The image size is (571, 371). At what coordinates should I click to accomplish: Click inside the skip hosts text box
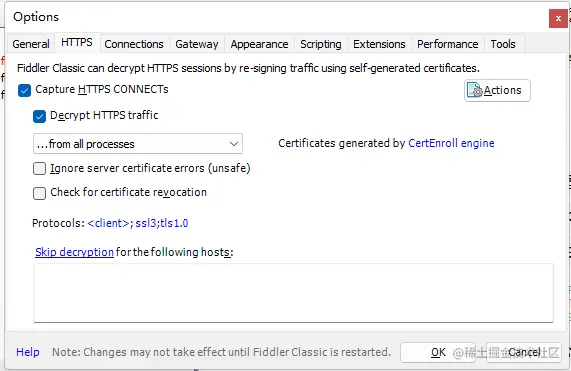[293, 293]
